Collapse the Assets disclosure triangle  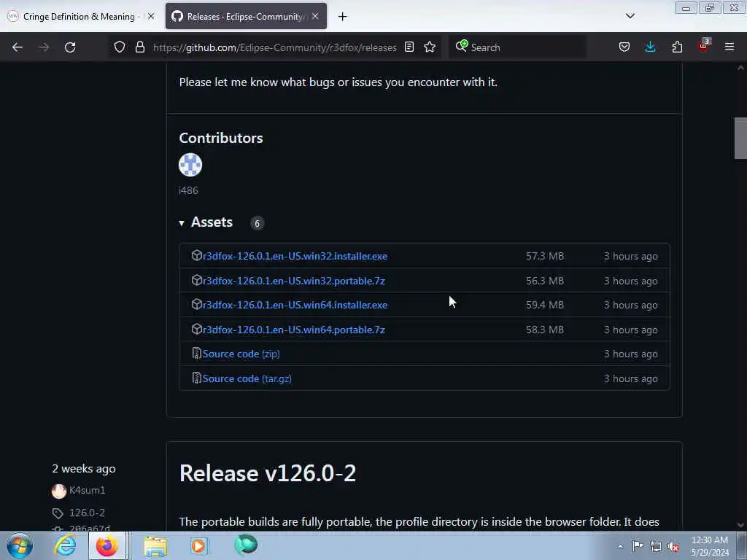pyautogui.click(x=182, y=223)
